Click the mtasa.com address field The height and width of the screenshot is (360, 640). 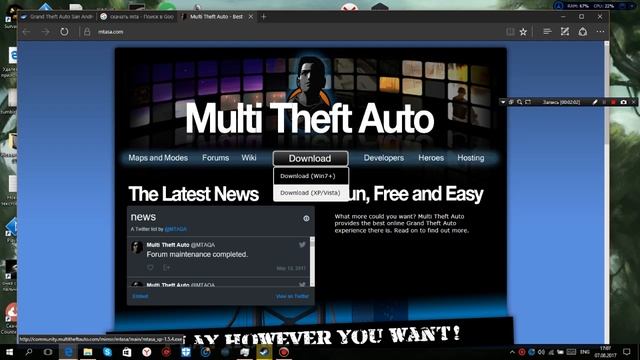111,32
